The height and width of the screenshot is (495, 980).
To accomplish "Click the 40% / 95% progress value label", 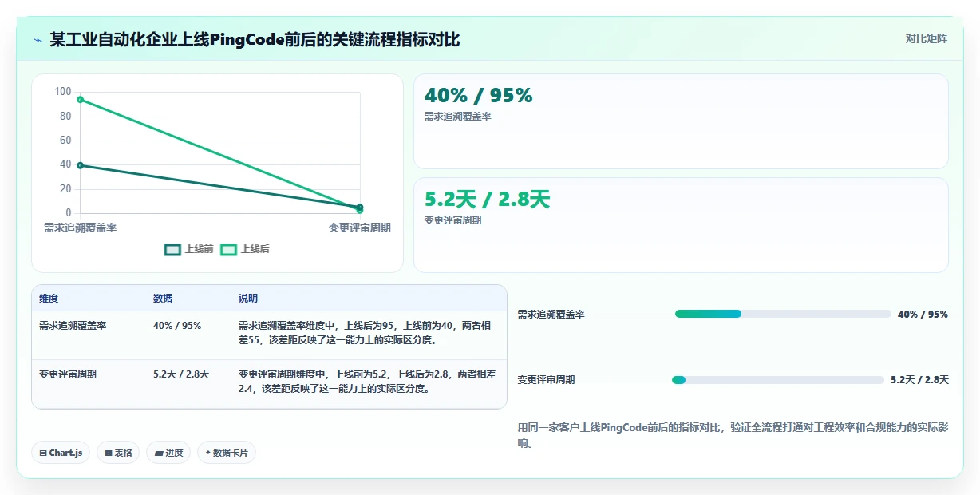I will tap(923, 315).
